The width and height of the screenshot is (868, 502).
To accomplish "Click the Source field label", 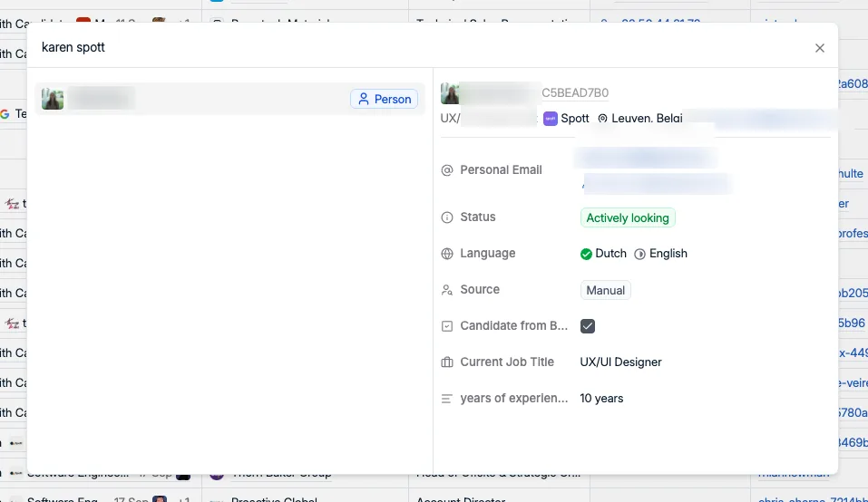I will coord(480,289).
